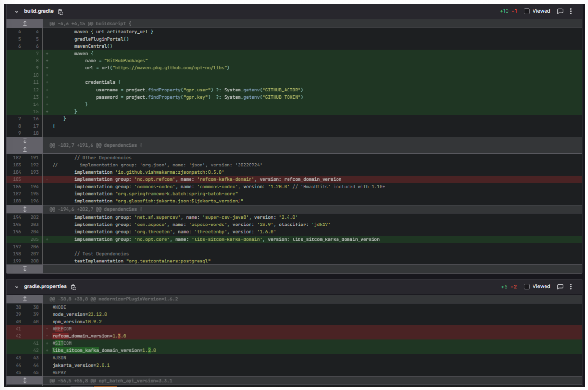Open more options menu for build.gradle
The height and width of the screenshot is (390, 588).
pos(571,11)
